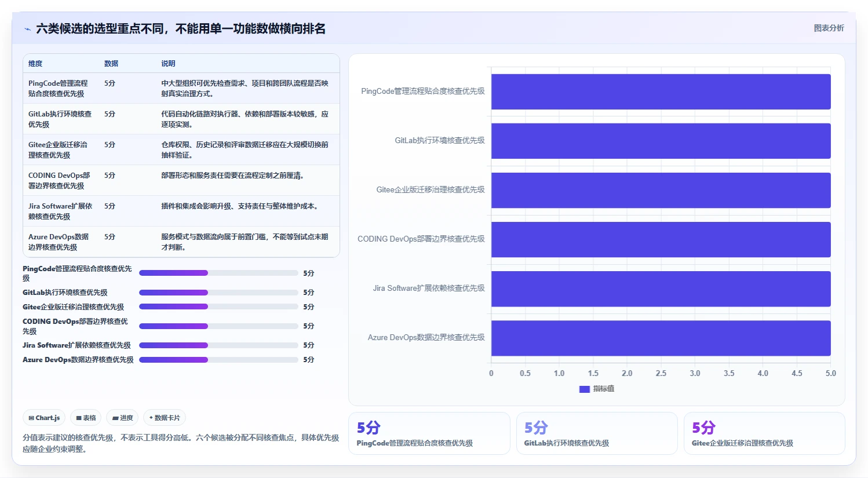Select the 数据卡片 tag chip

(165, 418)
